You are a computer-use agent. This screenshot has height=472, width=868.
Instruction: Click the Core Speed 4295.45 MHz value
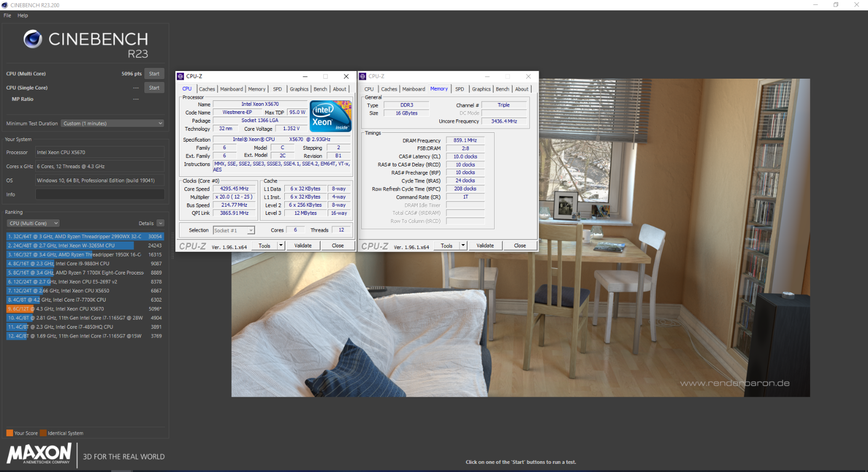(234, 189)
